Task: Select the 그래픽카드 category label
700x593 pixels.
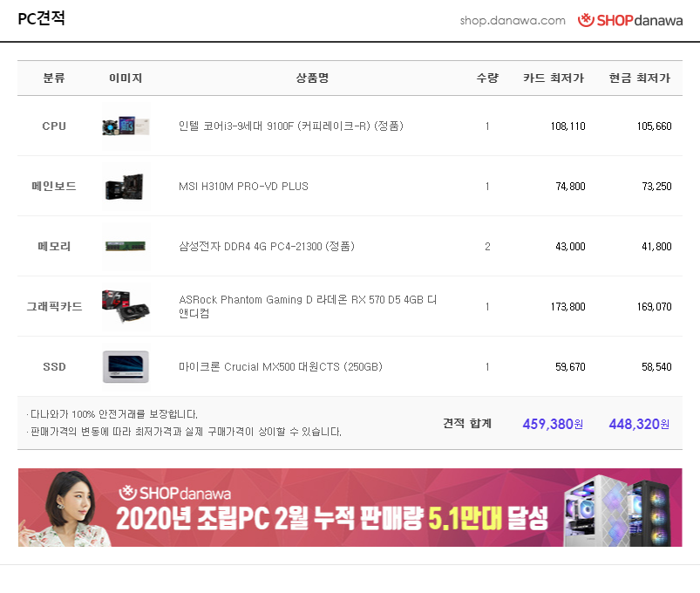Action: [54, 307]
